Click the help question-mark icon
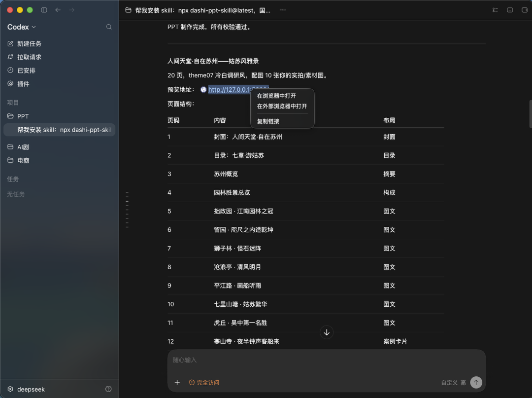 (x=108, y=389)
